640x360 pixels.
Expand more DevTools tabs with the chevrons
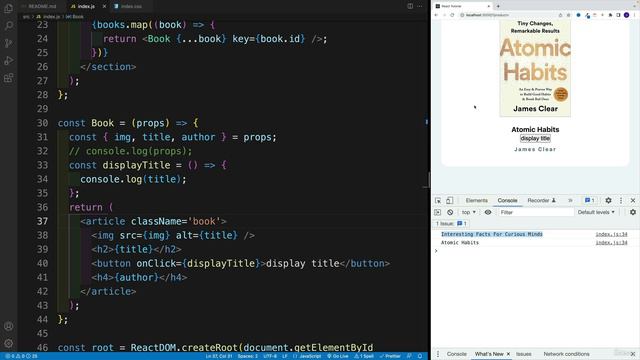point(570,200)
